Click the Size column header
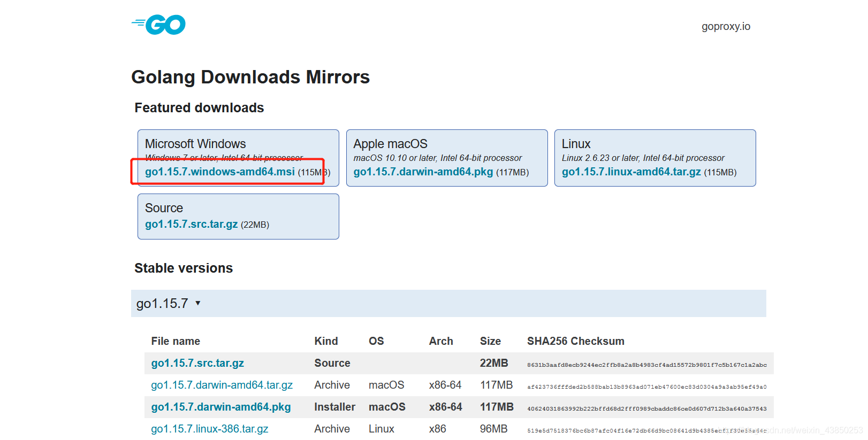The image size is (868, 440). 490,341
